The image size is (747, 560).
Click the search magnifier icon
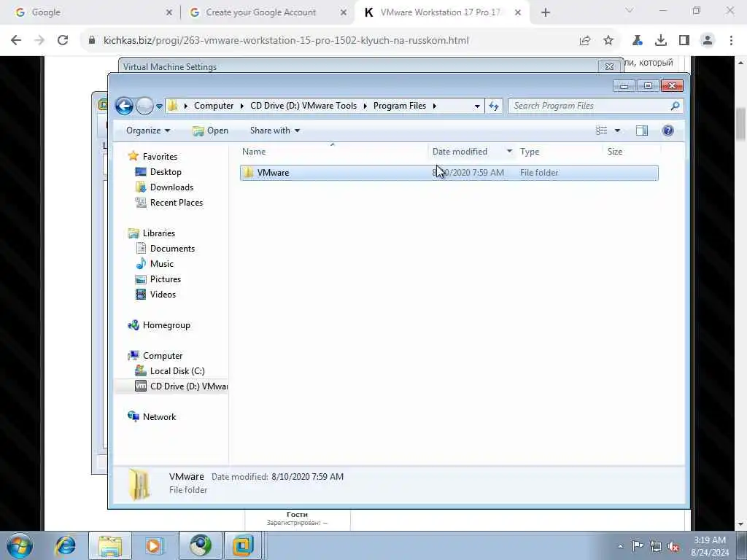[x=675, y=106]
